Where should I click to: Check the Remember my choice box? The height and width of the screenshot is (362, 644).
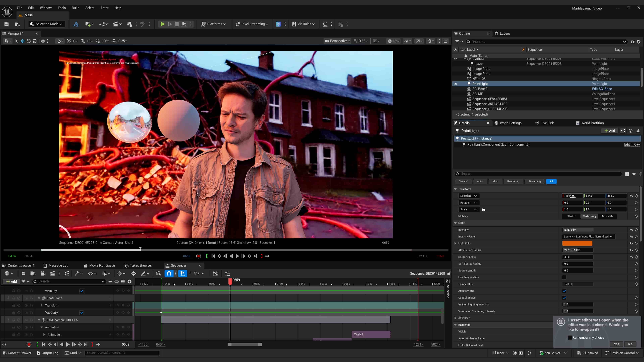[x=570, y=338]
